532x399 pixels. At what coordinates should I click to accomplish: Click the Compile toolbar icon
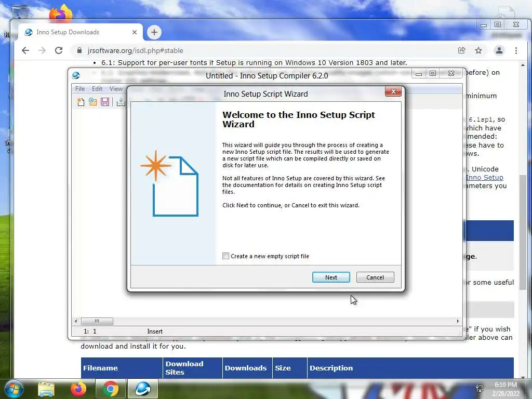pos(121,102)
